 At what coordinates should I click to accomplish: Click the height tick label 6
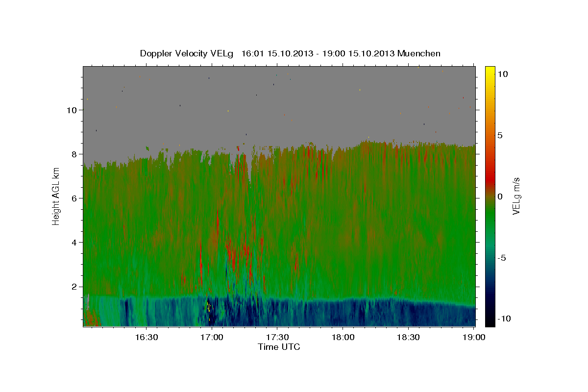[75, 198]
